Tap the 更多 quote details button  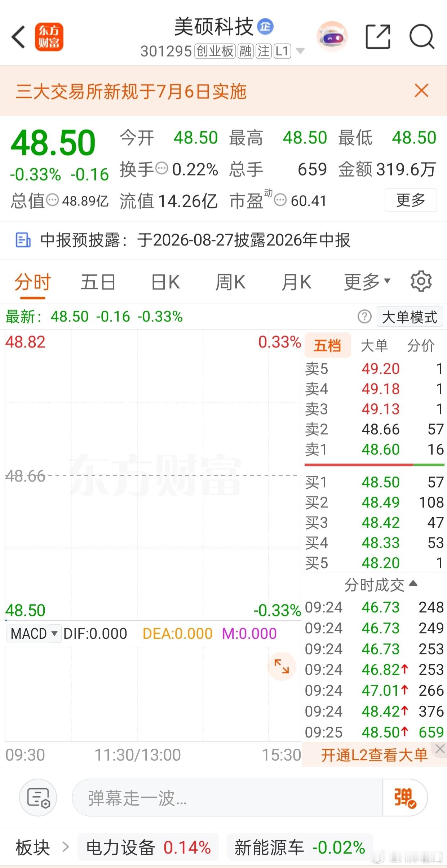coord(411,200)
